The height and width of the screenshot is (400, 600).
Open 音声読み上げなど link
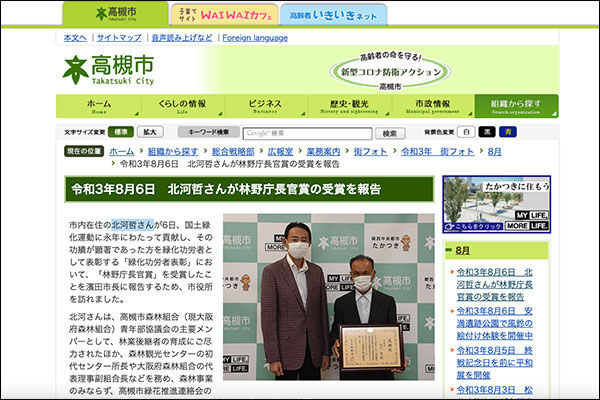point(182,38)
